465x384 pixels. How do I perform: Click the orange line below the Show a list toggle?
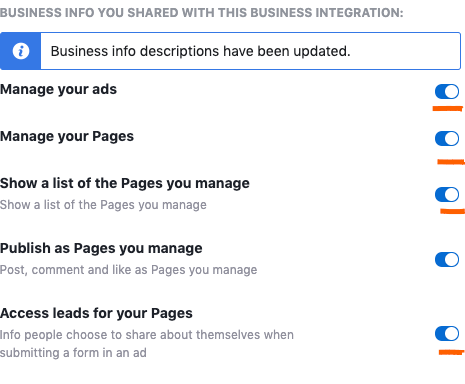pyautogui.click(x=453, y=211)
